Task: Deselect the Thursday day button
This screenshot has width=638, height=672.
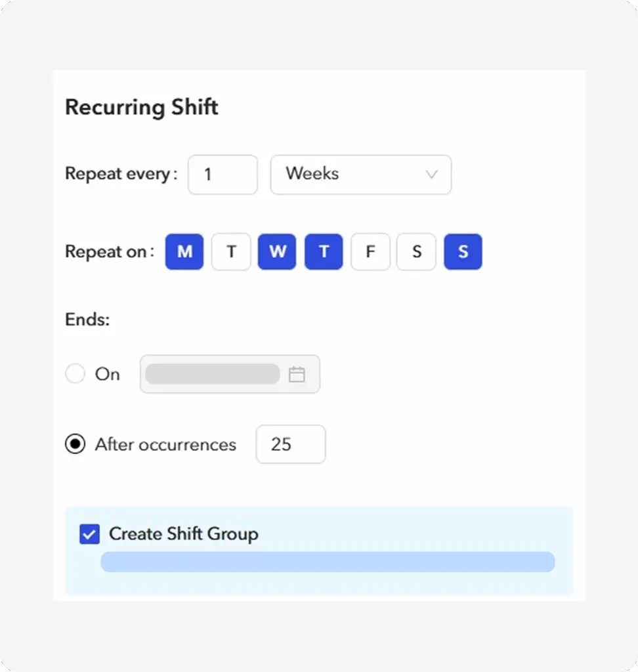Action: 324,251
